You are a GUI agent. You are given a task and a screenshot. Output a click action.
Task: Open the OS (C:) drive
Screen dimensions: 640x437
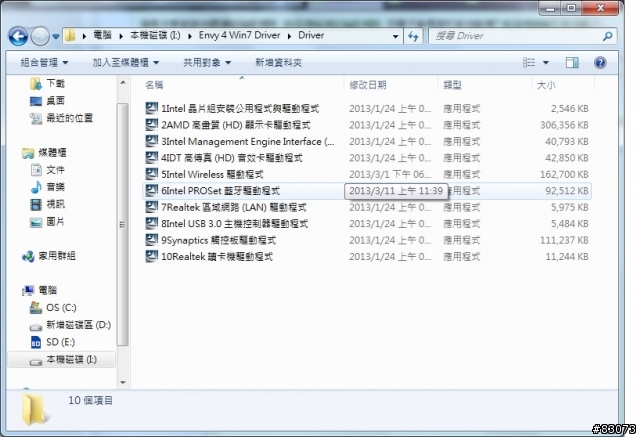click(53, 307)
